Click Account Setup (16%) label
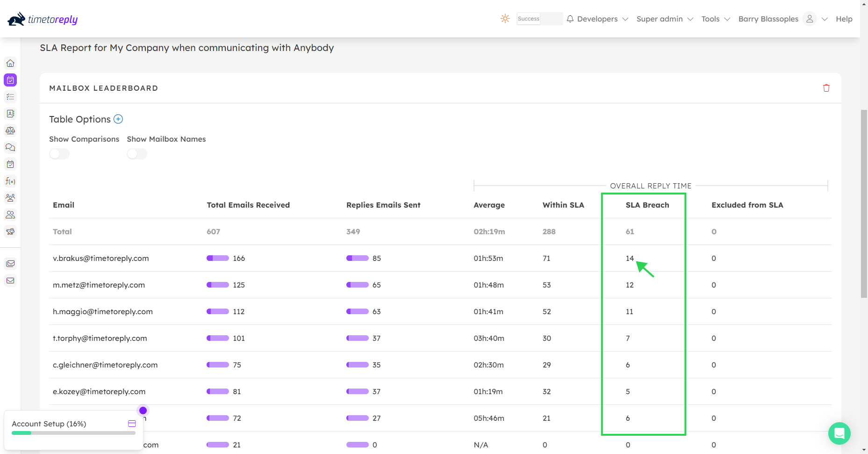The image size is (868, 454). coord(49,424)
